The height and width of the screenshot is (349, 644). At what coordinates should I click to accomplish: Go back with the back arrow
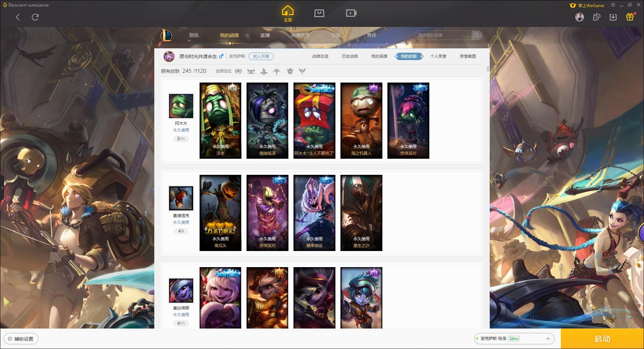click(x=18, y=17)
